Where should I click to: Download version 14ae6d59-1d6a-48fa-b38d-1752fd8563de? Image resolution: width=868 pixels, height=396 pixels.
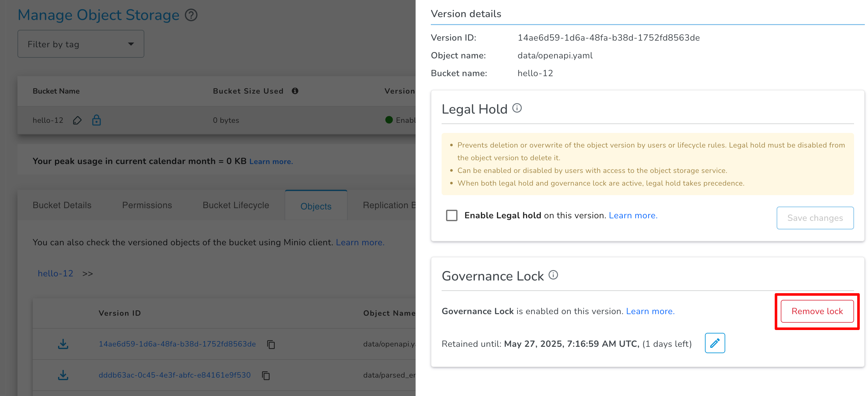[63, 344]
